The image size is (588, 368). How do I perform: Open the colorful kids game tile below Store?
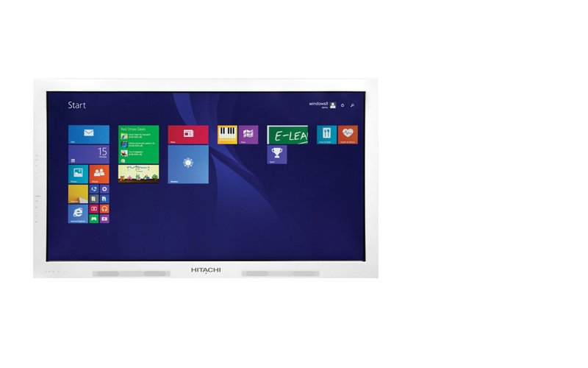[x=138, y=174]
